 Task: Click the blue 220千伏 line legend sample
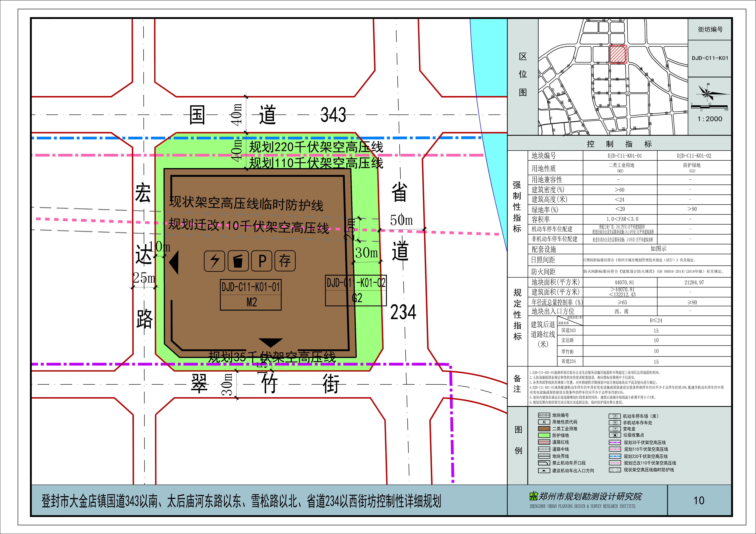point(615,456)
